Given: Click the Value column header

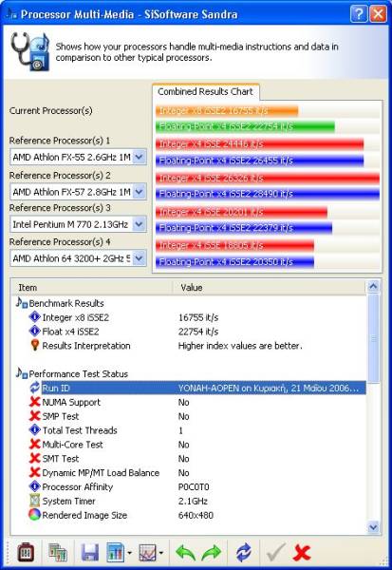Looking at the screenshot, I should click(x=269, y=287).
